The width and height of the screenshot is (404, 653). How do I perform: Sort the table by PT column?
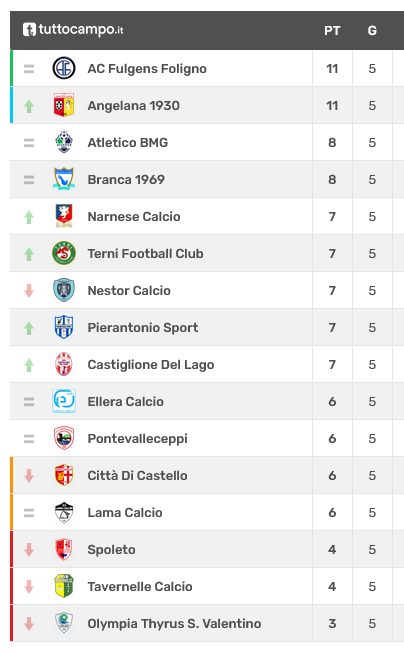pos(332,31)
